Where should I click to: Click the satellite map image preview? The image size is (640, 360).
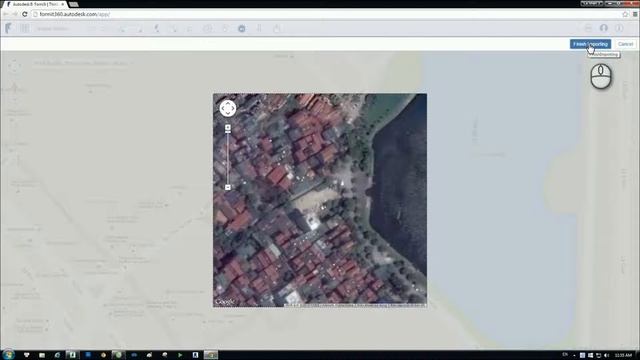click(320, 200)
